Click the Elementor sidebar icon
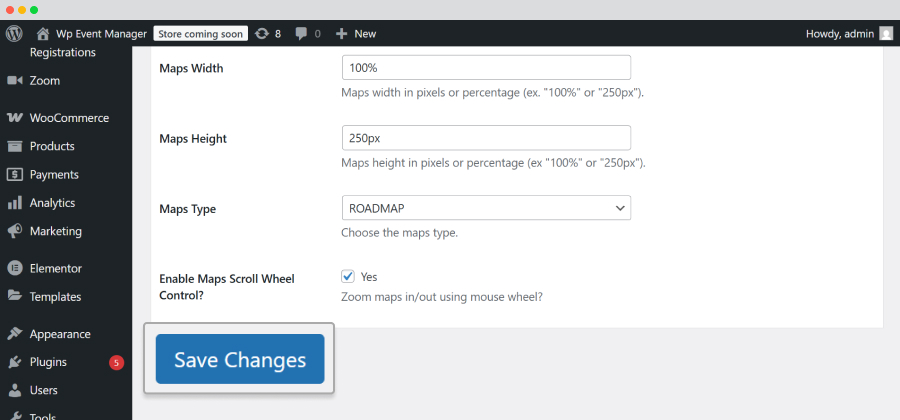 tap(14, 268)
